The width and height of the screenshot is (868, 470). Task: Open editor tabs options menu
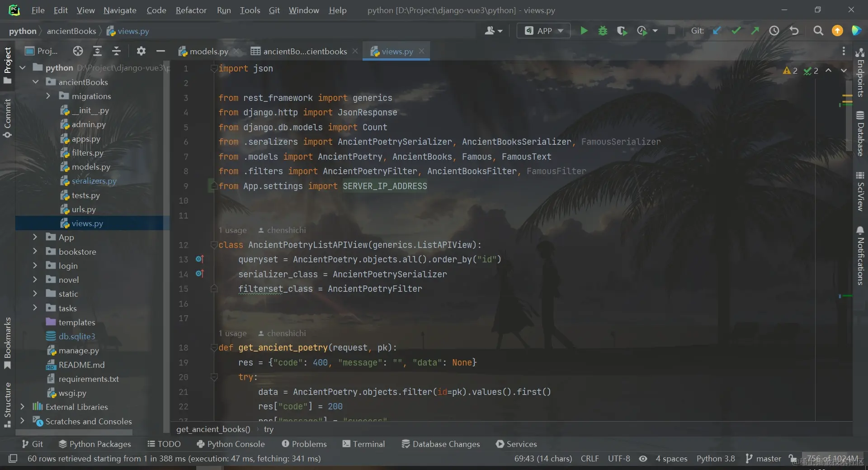pyautogui.click(x=844, y=51)
